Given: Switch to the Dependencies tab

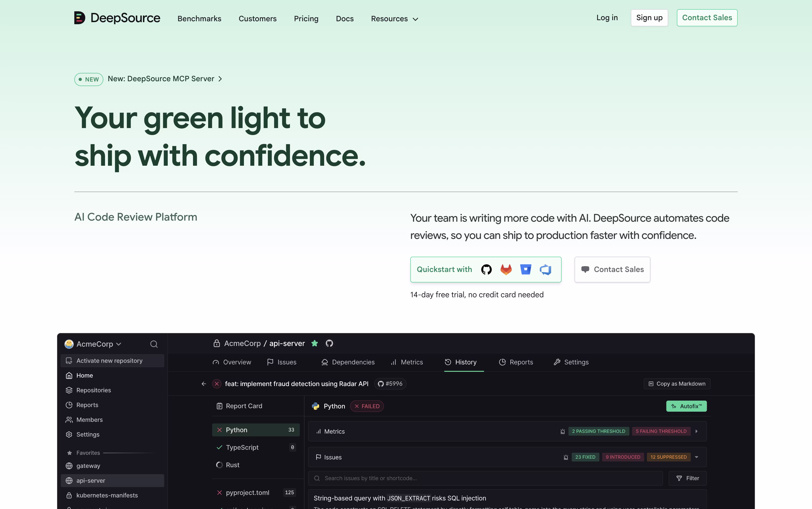Looking at the screenshot, I should (348, 362).
